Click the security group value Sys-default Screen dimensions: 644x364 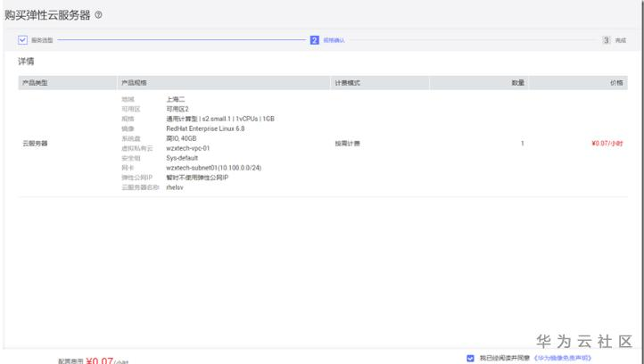(182, 158)
